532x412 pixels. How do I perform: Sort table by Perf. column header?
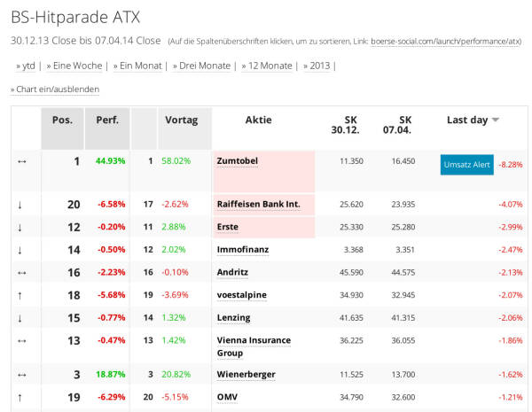point(106,120)
